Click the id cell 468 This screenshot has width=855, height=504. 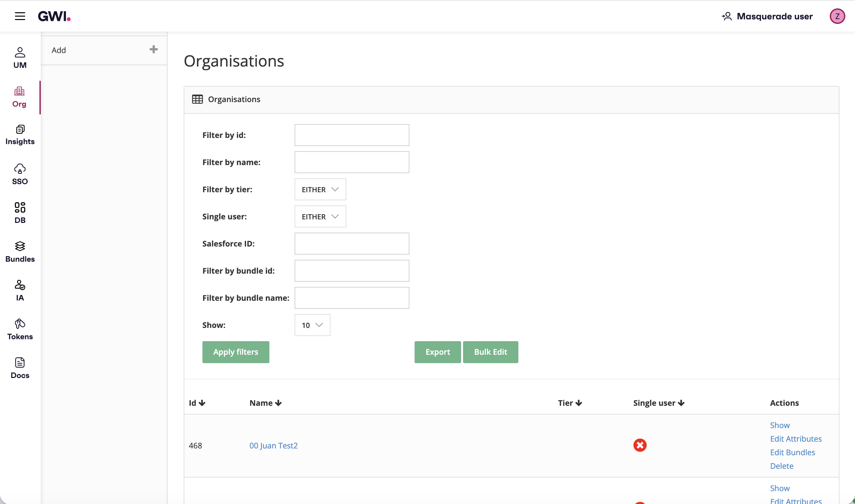tap(195, 446)
